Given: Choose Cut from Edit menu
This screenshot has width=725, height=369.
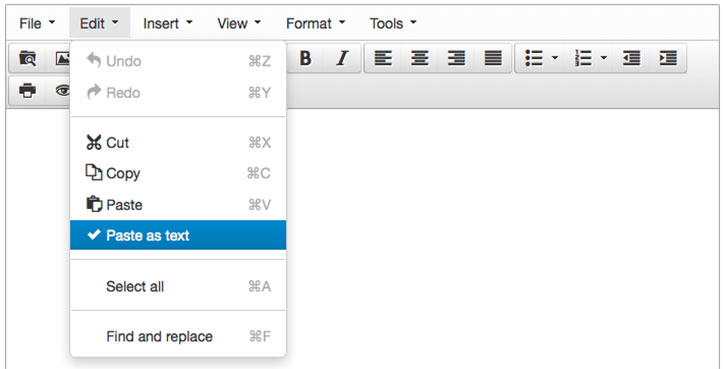Looking at the screenshot, I should pos(178,142).
